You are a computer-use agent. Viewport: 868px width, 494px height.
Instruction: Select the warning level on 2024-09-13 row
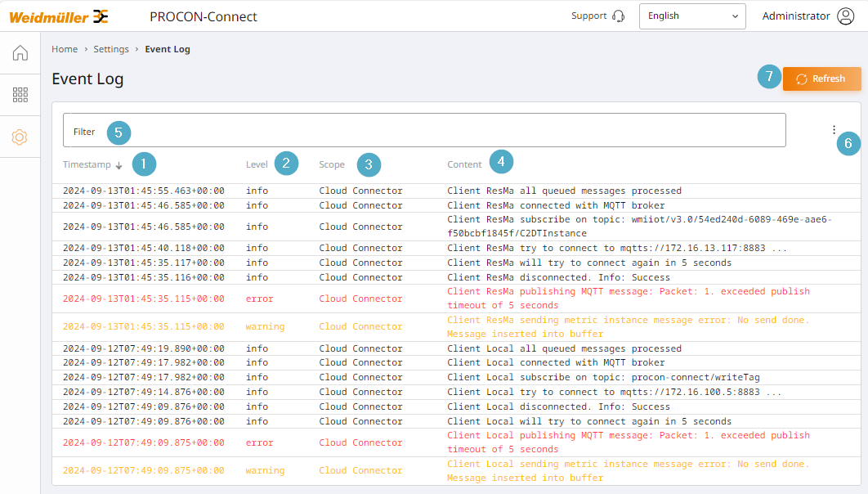click(x=265, y=327)
